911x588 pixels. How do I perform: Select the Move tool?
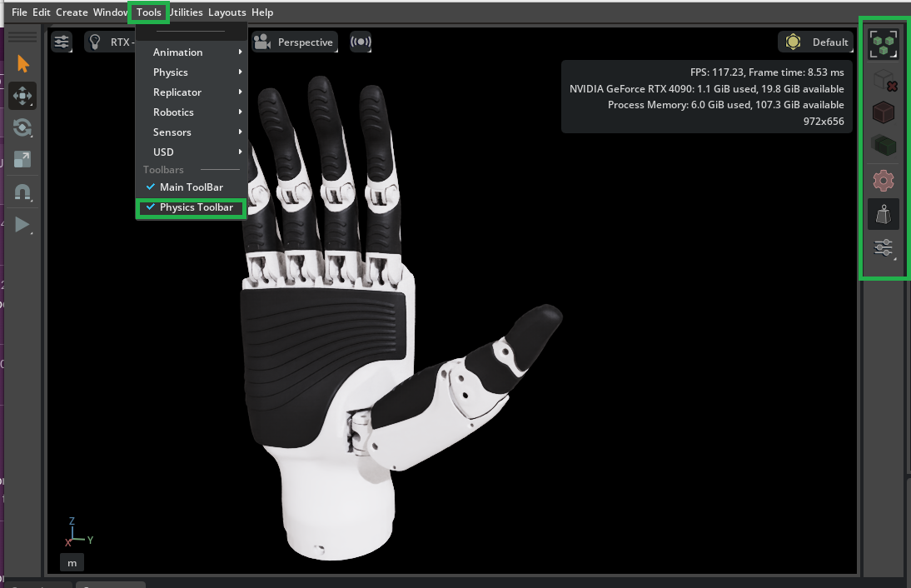(x=22, y=96)
